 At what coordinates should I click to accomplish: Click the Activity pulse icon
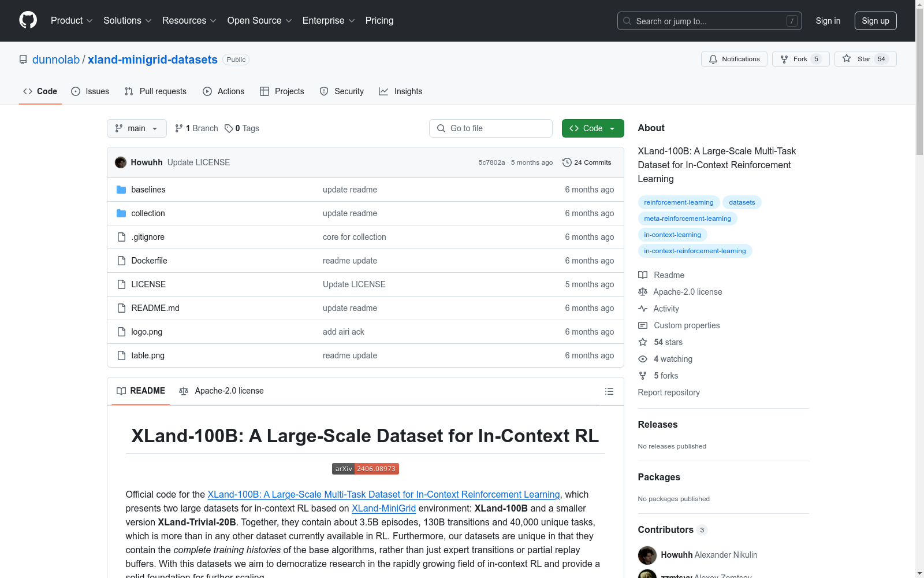pyautogui.click(x=643, y=309)
